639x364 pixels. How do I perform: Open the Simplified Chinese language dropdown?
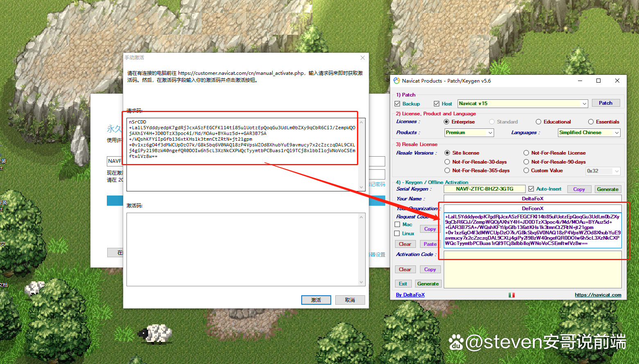coord(616,133)
